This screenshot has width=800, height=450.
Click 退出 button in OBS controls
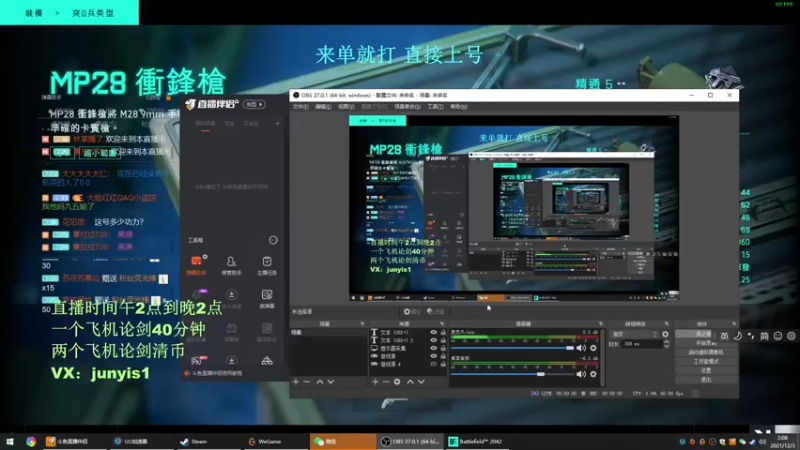(706, 380)
